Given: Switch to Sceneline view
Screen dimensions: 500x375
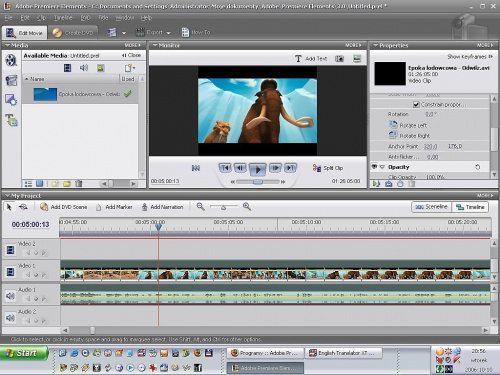Looking at the screenshot, I should coord(432,207).
